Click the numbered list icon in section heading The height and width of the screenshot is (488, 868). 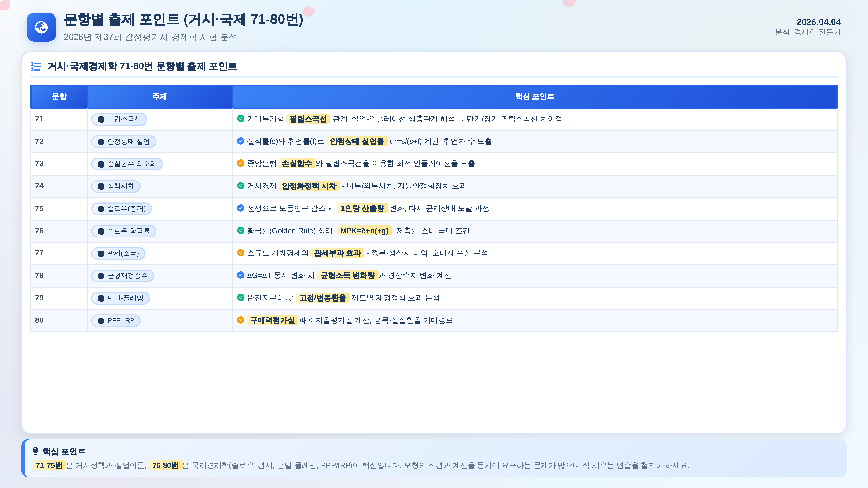coord(36,66)
